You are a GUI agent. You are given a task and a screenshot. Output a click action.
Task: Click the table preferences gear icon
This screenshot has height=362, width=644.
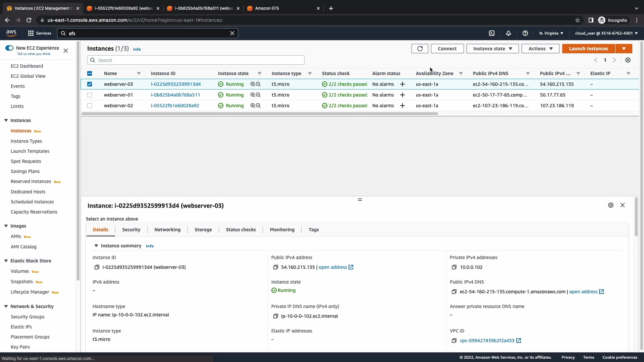[628, 60]
